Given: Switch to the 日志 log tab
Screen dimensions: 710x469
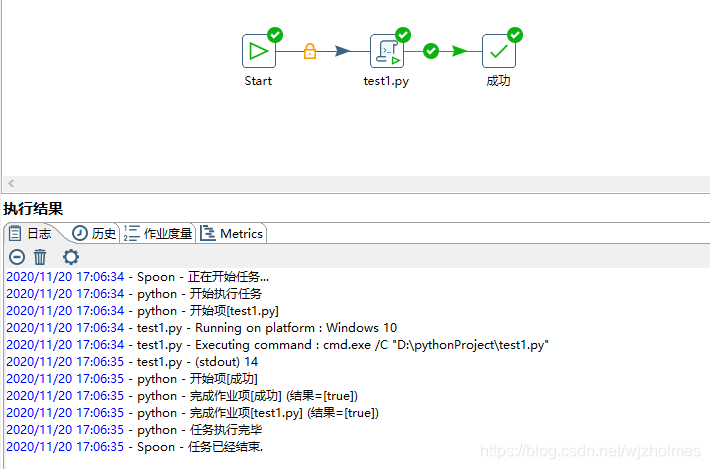Looking at the screenshot, I should pos(31,234).
